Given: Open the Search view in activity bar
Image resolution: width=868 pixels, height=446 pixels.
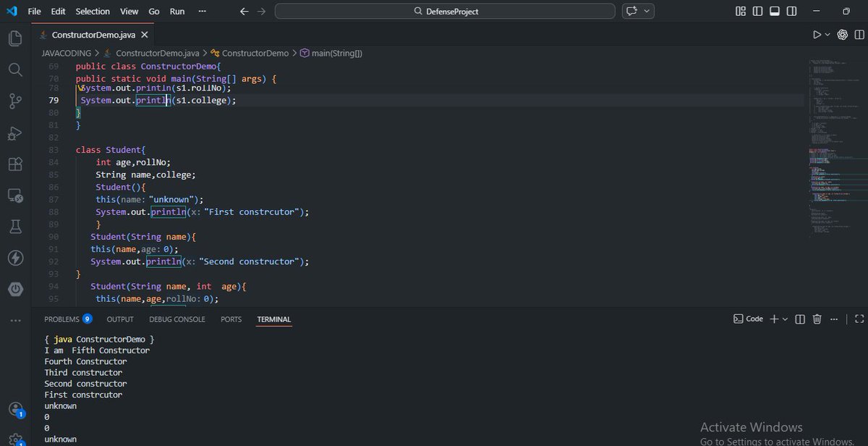Looking at the screenshot, I should pos(15,70).
